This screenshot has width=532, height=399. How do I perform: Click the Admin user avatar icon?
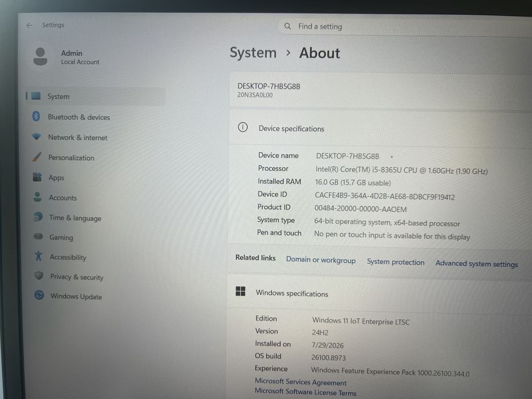pos(40,56)
